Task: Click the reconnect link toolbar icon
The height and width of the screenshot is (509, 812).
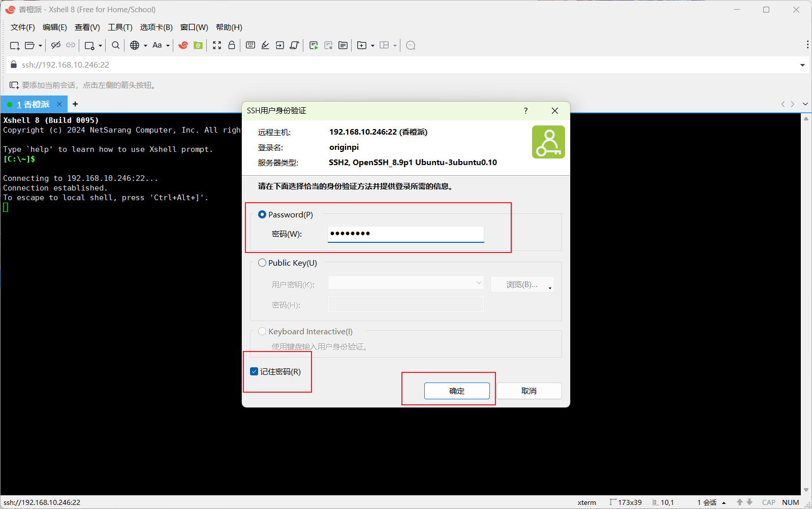Action: (x=71, y=45)
